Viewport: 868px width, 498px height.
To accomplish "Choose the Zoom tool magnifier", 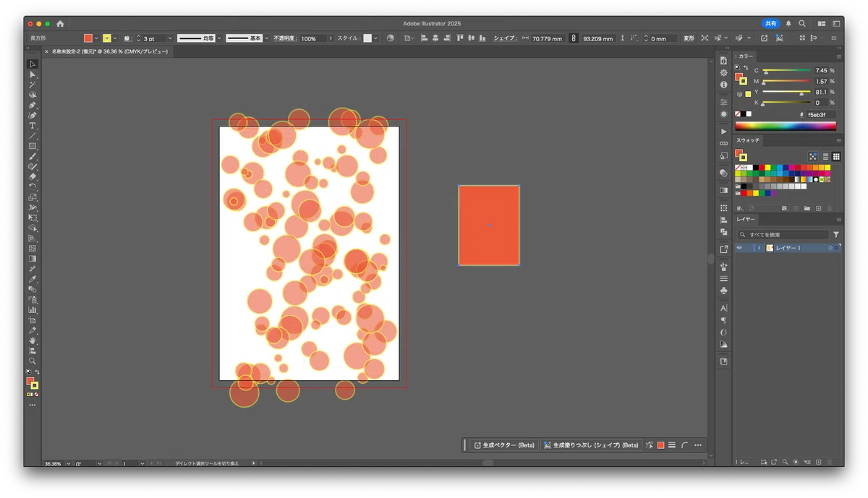I will (33, 361).
